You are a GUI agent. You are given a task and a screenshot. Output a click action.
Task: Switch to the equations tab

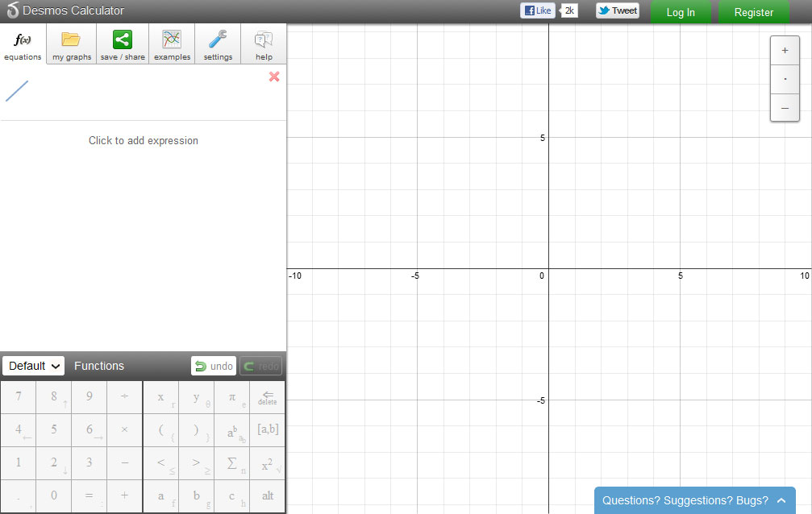(x=23, y=44)
